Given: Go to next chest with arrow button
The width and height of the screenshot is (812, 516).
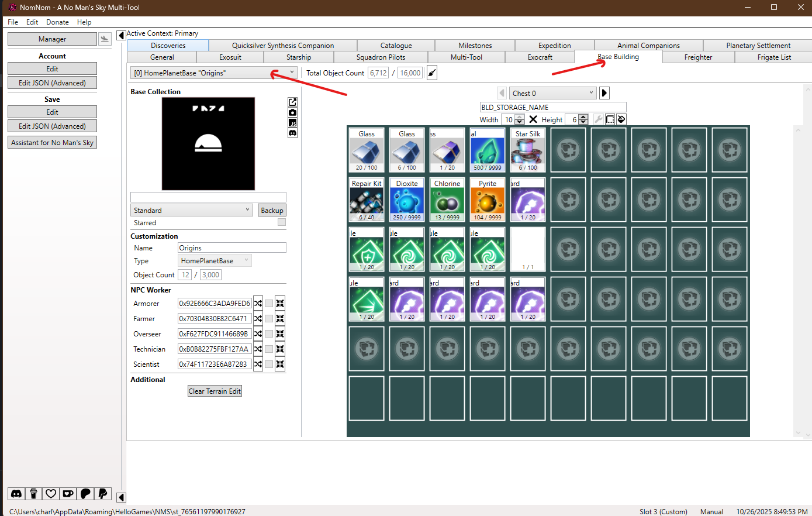Looking at the screenshot, I should [x=604, y=93].
